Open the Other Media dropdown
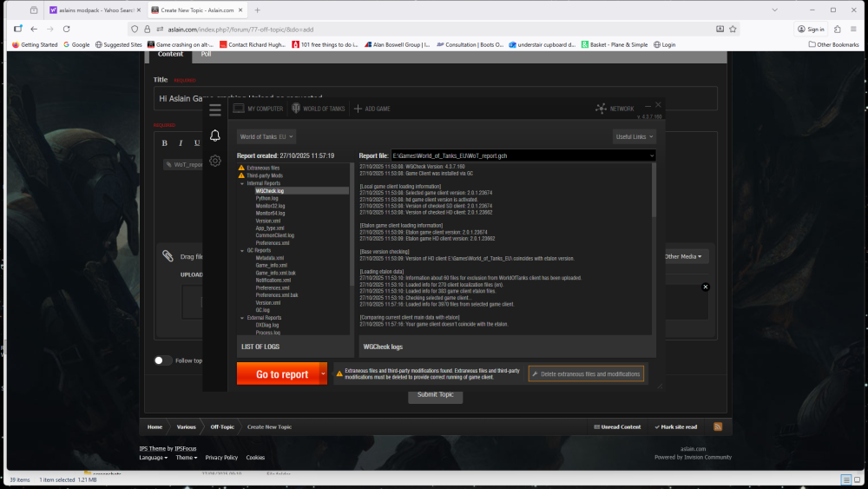Screen dimensions: 868x489 tap(683, 256)
